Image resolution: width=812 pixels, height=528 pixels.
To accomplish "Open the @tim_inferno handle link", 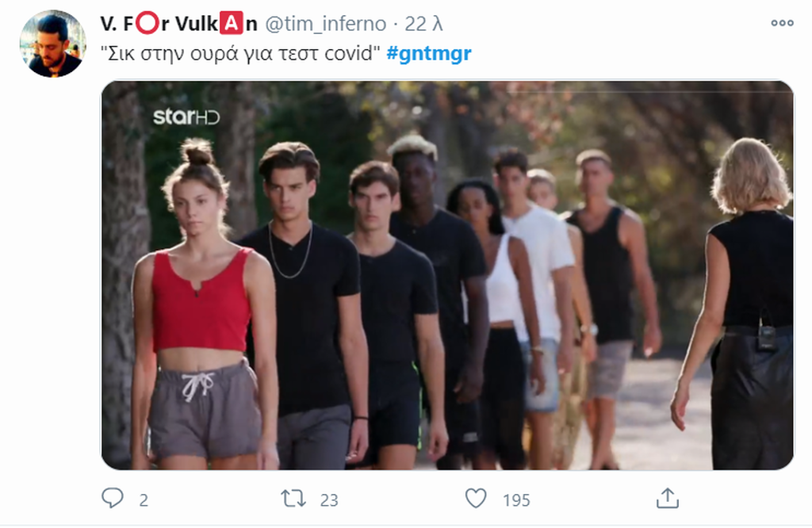I will (x=326, y=24).
